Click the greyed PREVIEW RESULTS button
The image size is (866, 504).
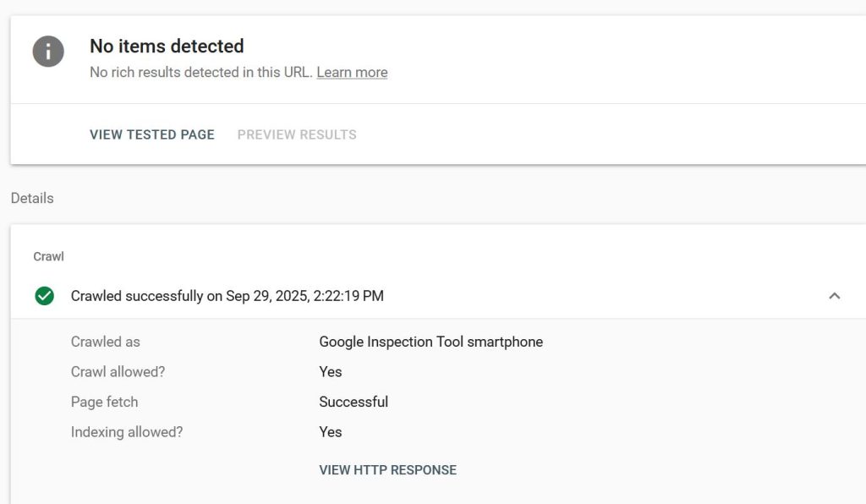coord(297,134)
